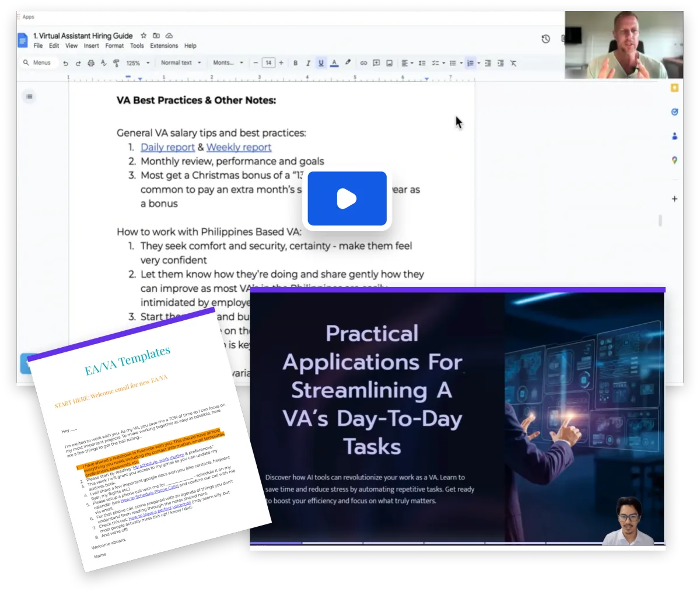Screen dimensions: 700x595
Task: Add a comment using the toolbar icon
Action: click(x=376, y=63)
